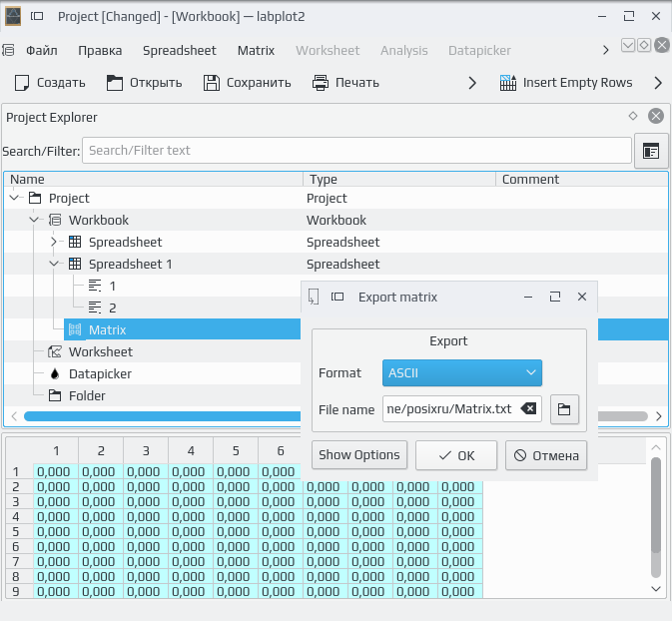This screenshot has height=621, width=672.
Task: Expand the overflow chevron after Insert Empty Rows
Action: (658, 83)
